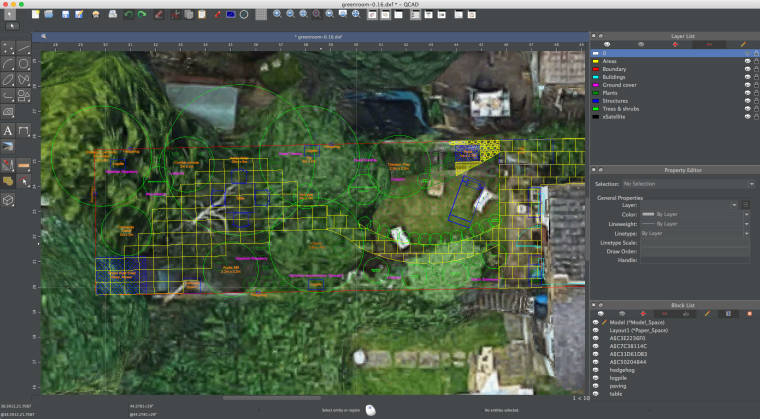760x419 pixels.
Task: Add a new layer
Action: [675, 45]
